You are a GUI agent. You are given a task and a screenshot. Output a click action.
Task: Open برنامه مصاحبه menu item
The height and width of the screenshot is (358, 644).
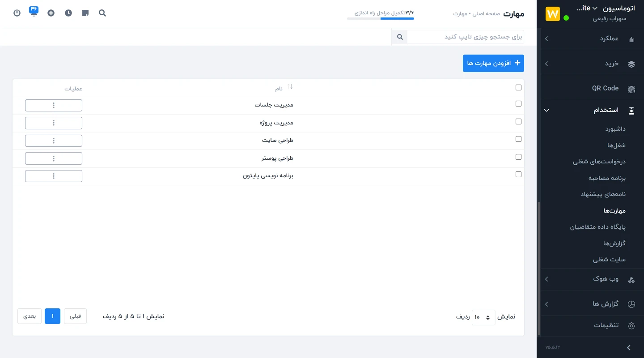tap(607, 178)
